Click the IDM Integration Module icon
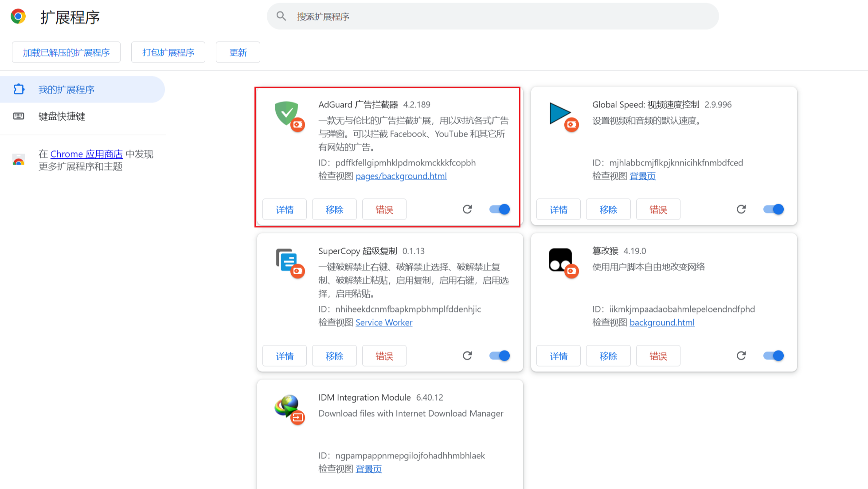868x489 pixels. tap(286, 406)
